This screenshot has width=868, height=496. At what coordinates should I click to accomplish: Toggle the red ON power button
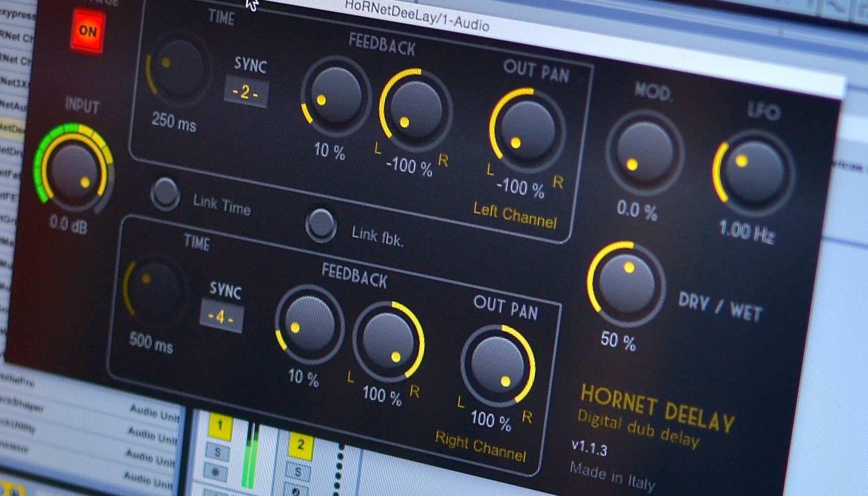[x=88, y=31]
